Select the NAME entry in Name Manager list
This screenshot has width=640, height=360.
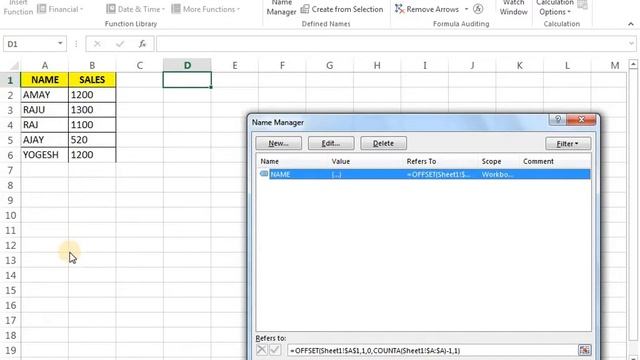(x=424, y=174)
